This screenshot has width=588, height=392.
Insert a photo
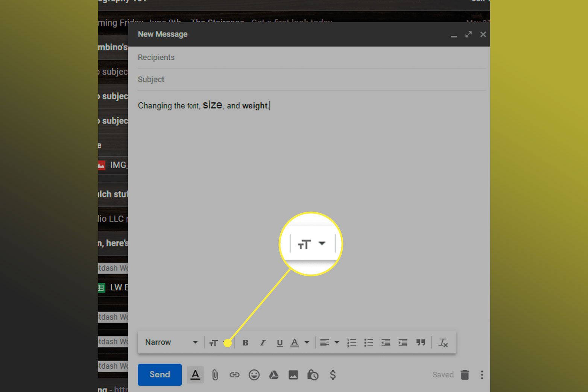[x=293, y=375]
